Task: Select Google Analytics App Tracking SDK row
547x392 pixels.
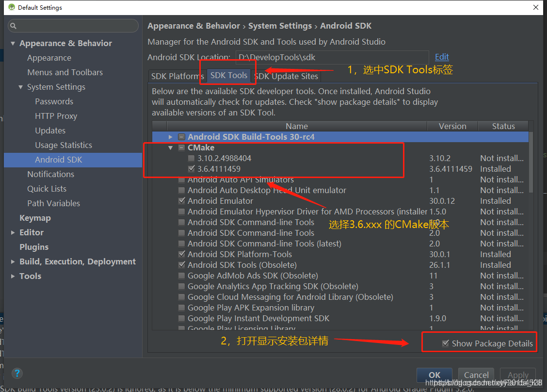Action: (340, 287)
